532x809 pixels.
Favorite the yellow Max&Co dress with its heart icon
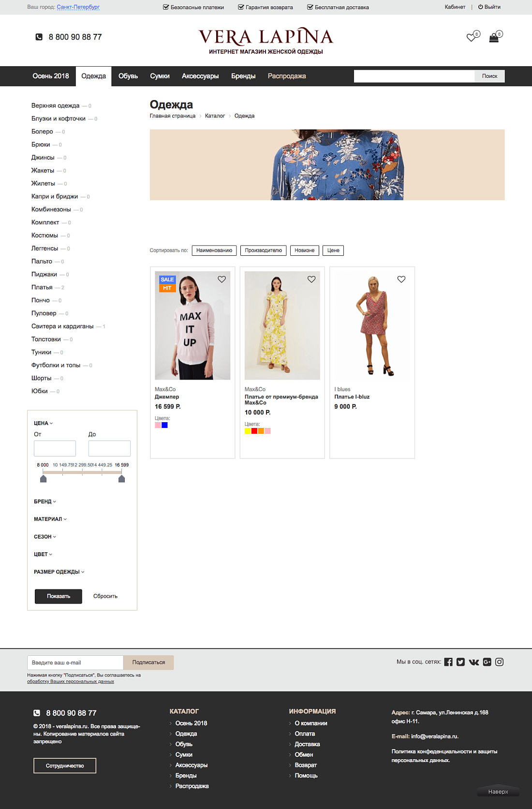coord(311,279)
